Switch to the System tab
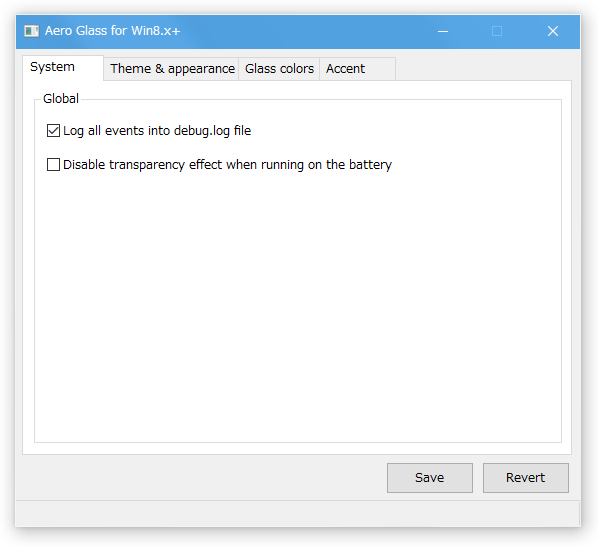This screenshot has height=547, width=598. click(x=63, y=68)
